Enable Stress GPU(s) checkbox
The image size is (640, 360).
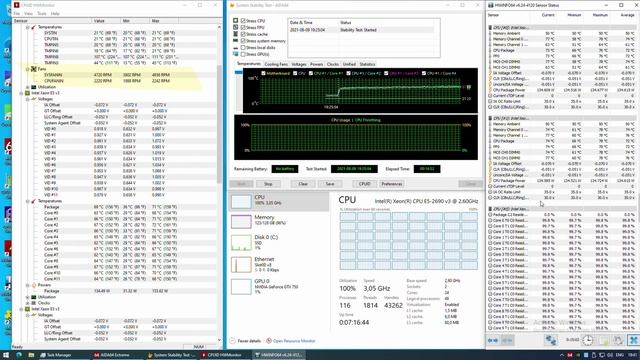[243, 54]
